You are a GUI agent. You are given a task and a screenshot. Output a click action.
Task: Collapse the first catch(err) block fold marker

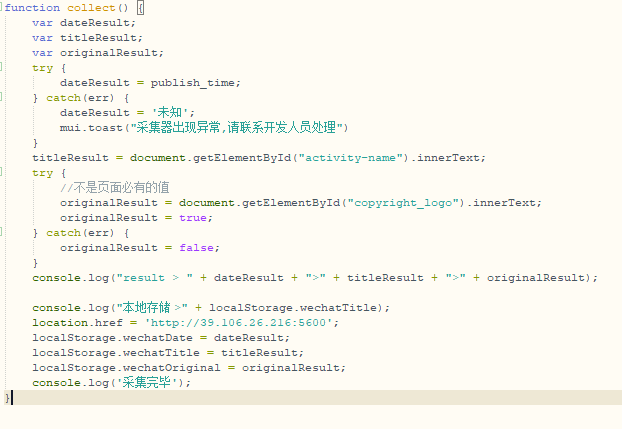(x=3, y=98)
